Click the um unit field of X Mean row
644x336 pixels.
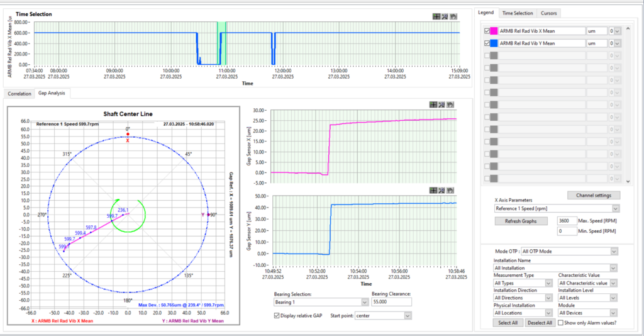[597, 31]
